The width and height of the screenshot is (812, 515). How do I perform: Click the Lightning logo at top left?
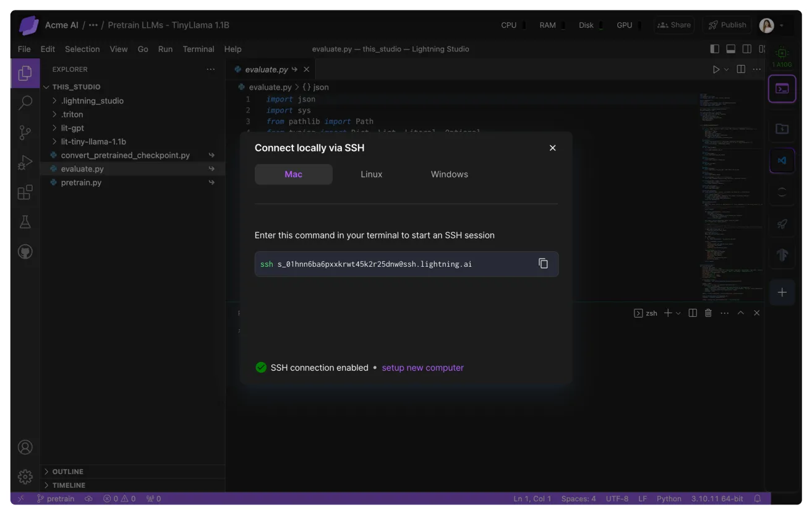[x=28, y=25]
